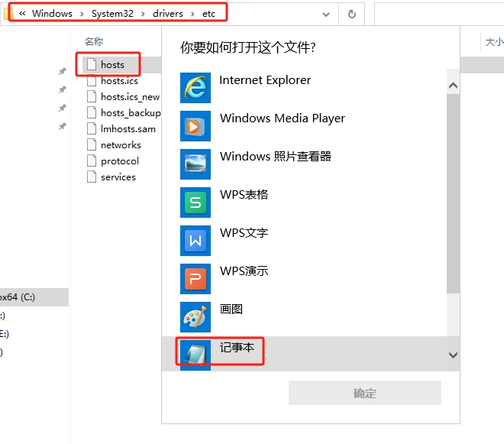Image resolution: width=504 pixels, height=444 pixels.
Task: Choose the Internet Explorer app icon
Action: coord(195,88)
